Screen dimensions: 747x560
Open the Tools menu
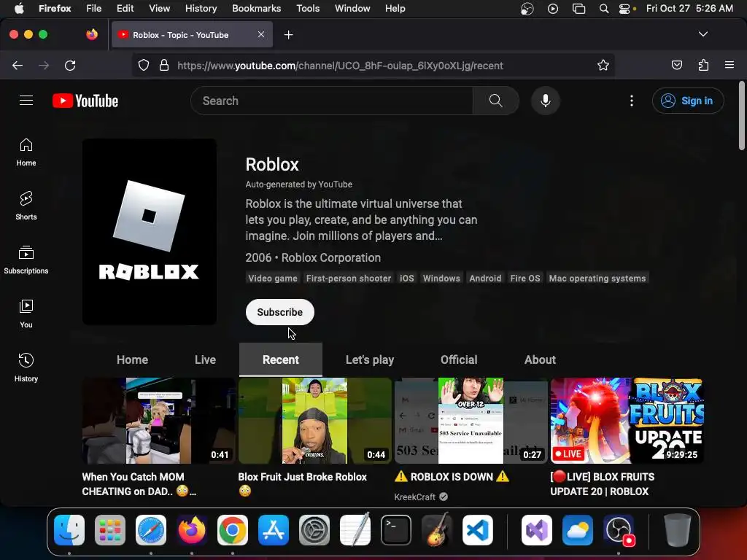click(x=308, y=9)
